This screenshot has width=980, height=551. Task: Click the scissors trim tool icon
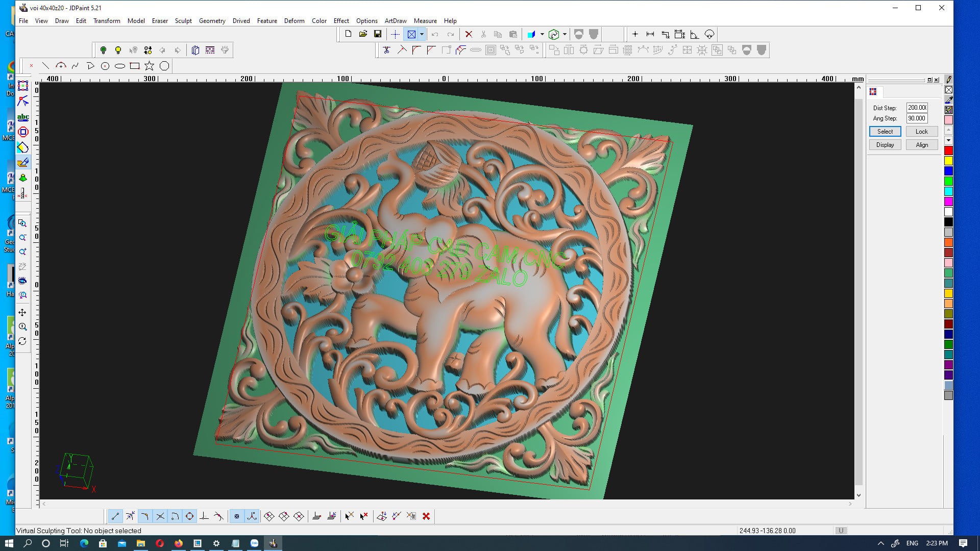point(386,50)
